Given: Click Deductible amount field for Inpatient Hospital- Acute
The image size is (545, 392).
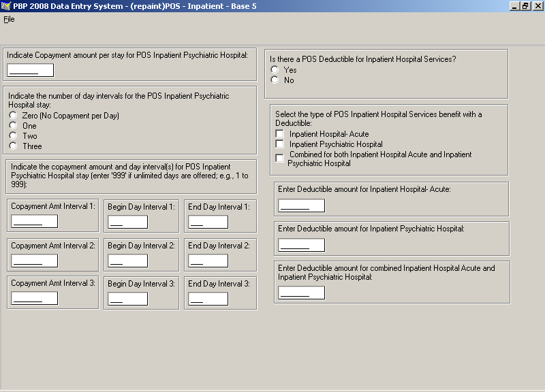Looking at the screenshot, I should click(x=301, y=206).
